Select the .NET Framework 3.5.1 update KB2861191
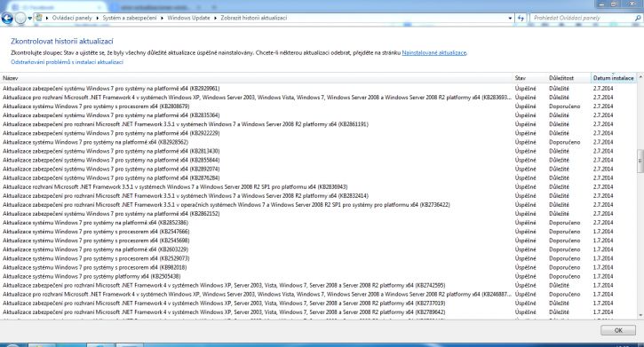 tap(318, 124)
